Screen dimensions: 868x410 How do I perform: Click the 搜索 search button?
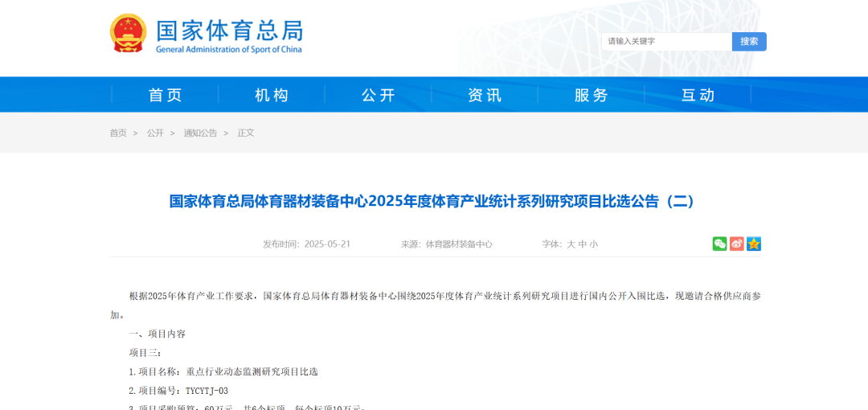point(749,42)
